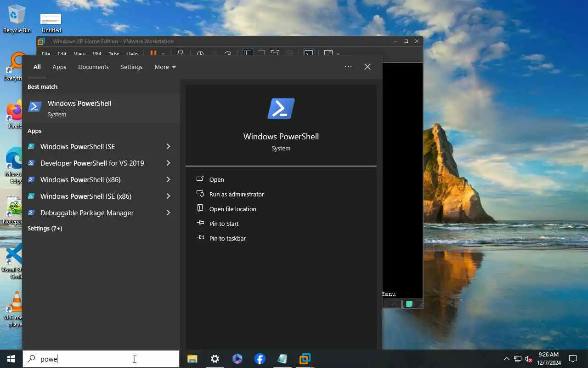The image size is (588, 368).
Task: Click the Windows Start button
Action: [x=11, y=359]
